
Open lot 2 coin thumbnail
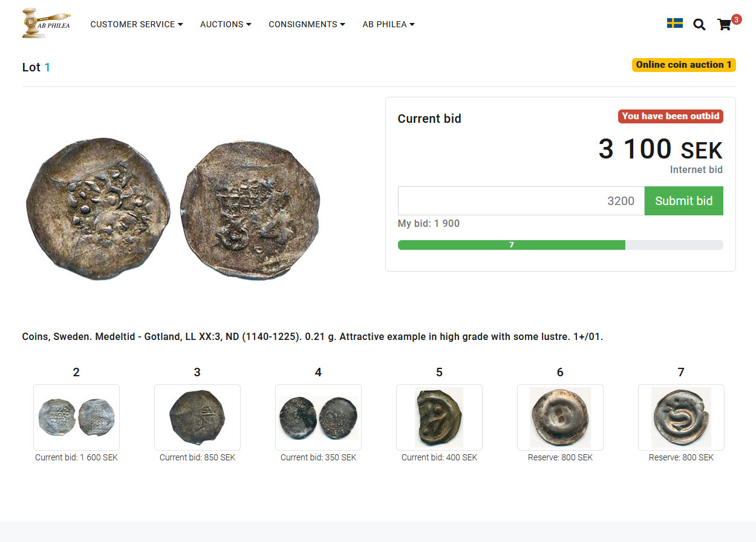pyautogui.click(x=76, y=417)
